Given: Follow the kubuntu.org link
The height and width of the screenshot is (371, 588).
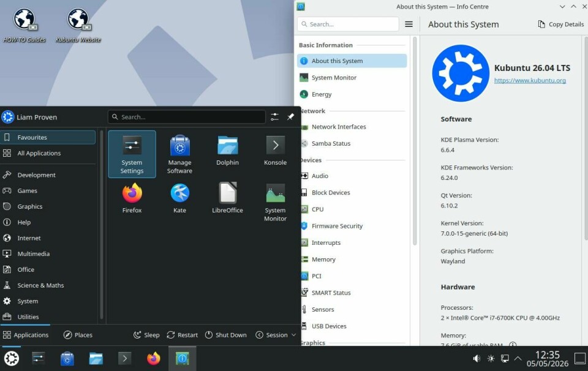Looking at the screenshot, I should pyautogui.click(x=530, y=80).
